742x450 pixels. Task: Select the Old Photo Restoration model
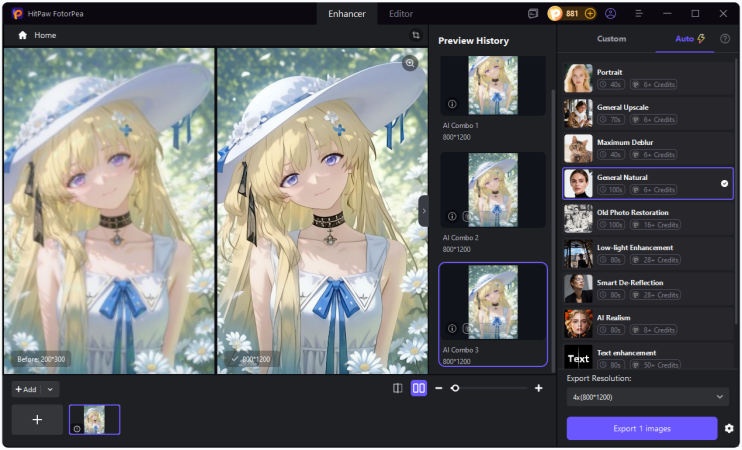tap(647, 219)
